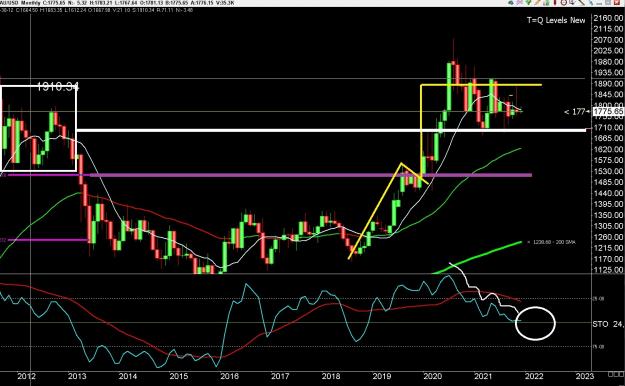
Task: Click the 1710.00 price axis label
Action: click(608, 128)
